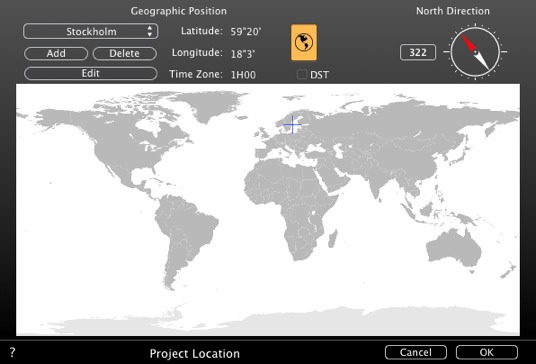Open help via the question mark icon

pyautogui.click(x=12, y=352)
